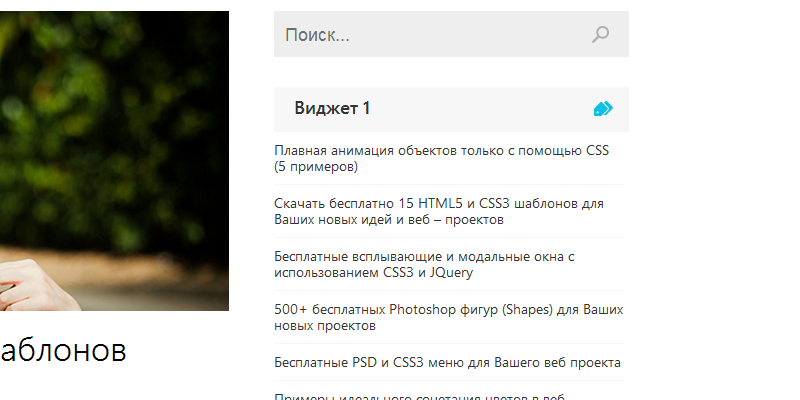This screenshot has height=400, width=800.
Task: Focus the Поиск... search field
Action: pos(451,34)
